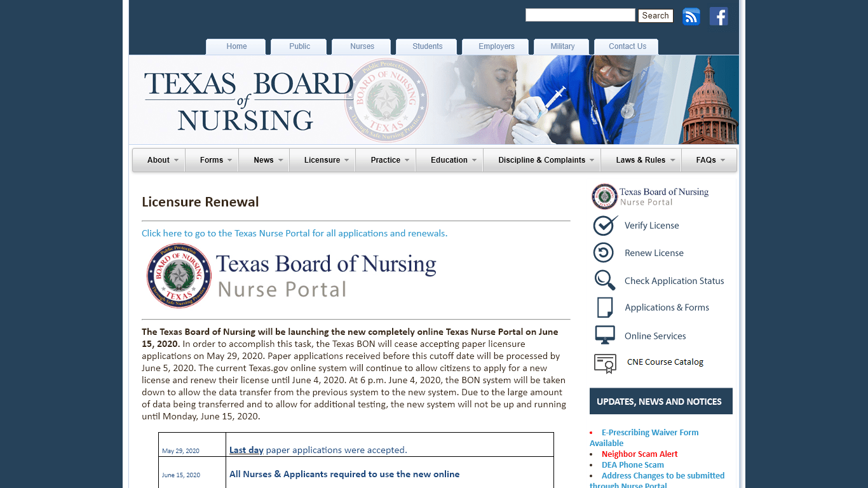This screenshot has height=488, width=868.
Task: Click the large Nurse Portal seal logo
Action: (x=179, y=276)
